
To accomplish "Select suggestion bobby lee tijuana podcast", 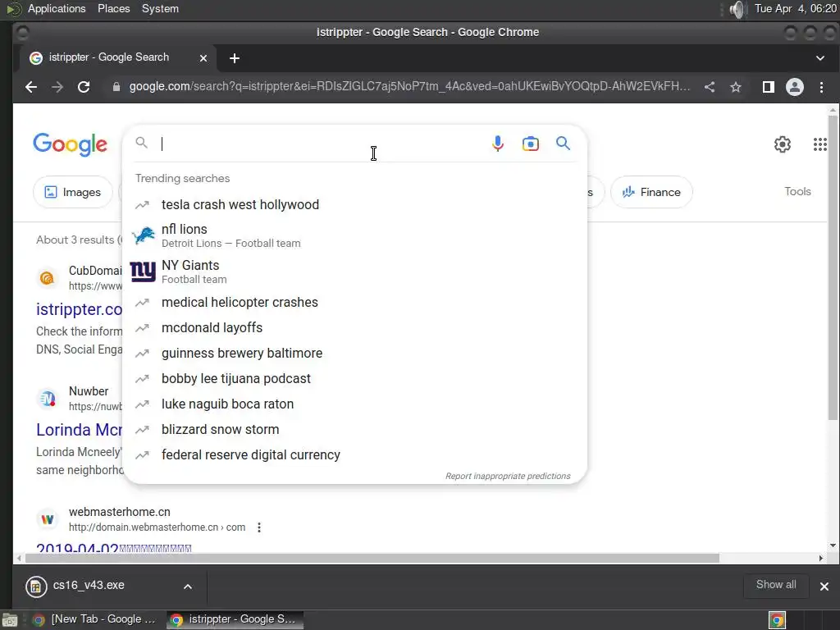I will coord(354,379).
